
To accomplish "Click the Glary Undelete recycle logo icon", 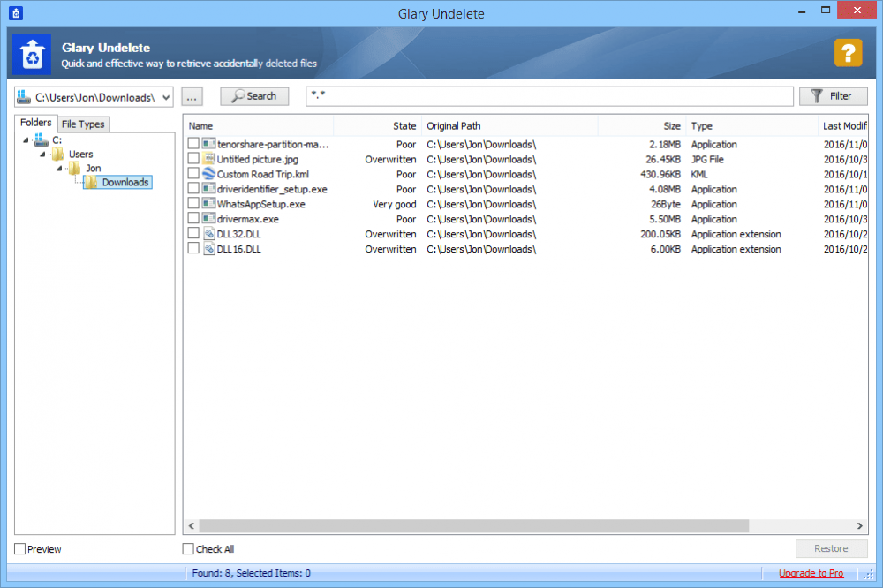I will click(x=32, y=55).
